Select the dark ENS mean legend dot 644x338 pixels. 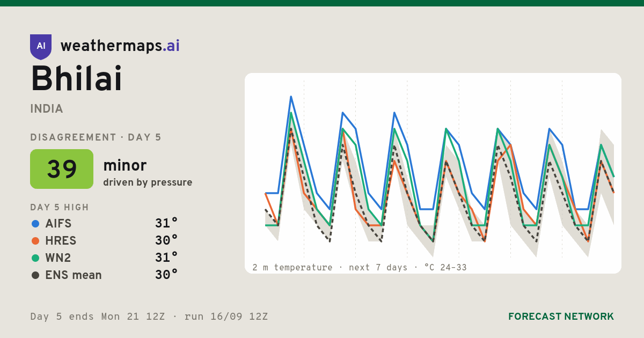(x=35, y=275)
